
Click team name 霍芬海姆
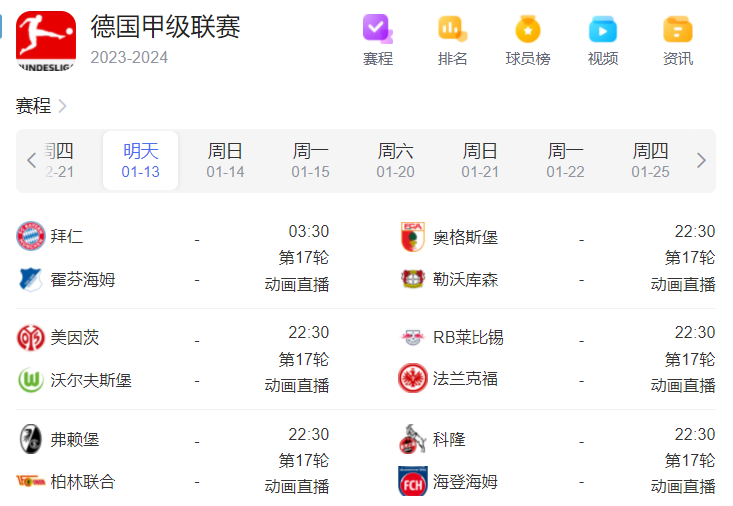coord(83,280)
